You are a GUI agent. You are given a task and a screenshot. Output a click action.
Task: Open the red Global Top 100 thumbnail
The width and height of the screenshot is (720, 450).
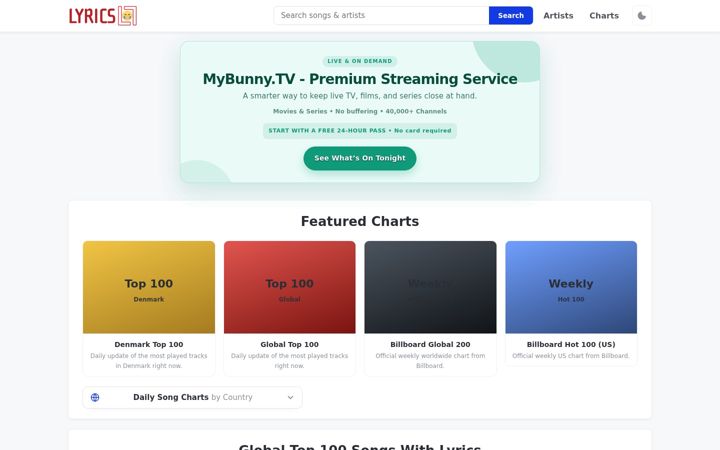point(289,287)
